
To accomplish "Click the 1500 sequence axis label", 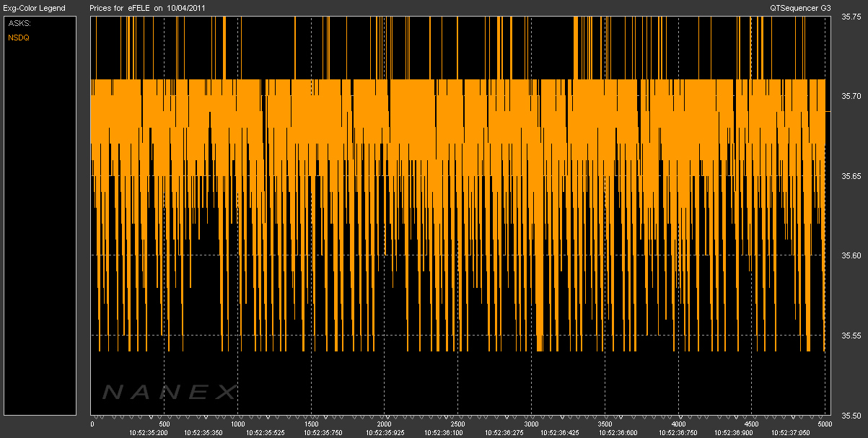I will [x=311, y=425].
